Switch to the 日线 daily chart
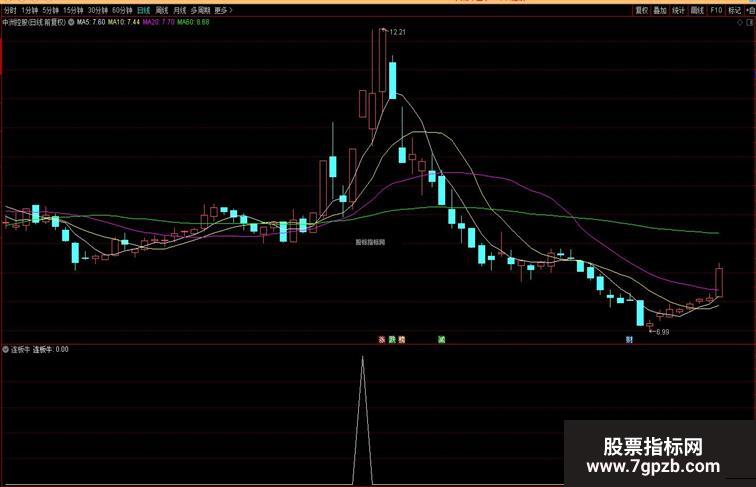756x487 pixels. click(143, 10)
